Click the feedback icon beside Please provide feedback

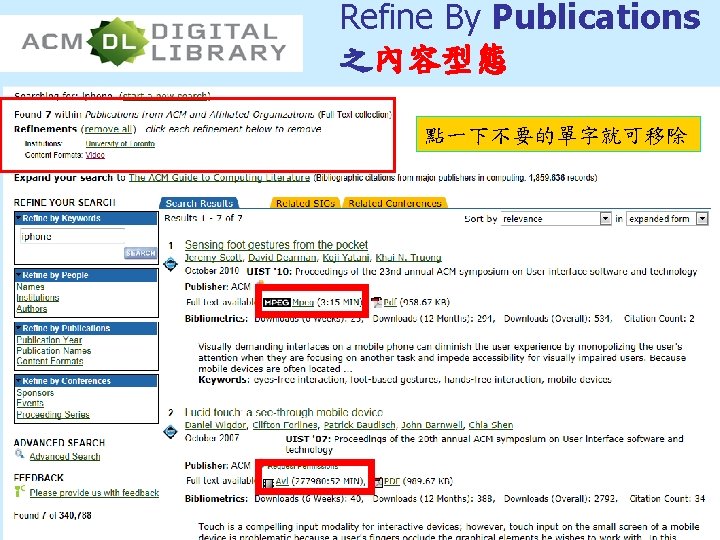(20, 491)
